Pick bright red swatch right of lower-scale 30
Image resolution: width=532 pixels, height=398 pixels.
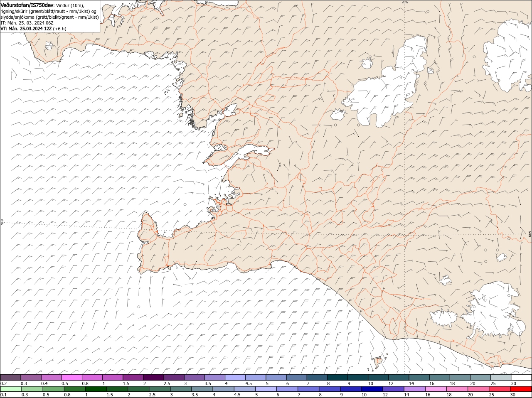520,389
